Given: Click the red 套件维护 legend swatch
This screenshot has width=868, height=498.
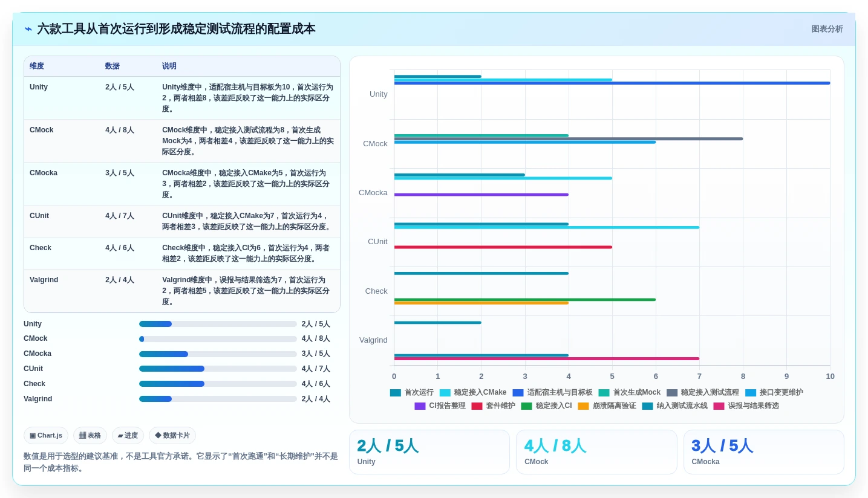Looking at the screenshot, I should (x=477, y=406).
